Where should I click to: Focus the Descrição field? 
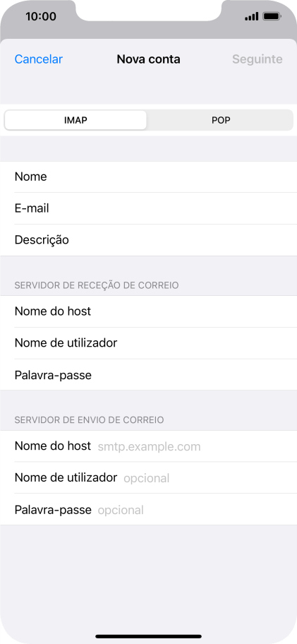148,240
